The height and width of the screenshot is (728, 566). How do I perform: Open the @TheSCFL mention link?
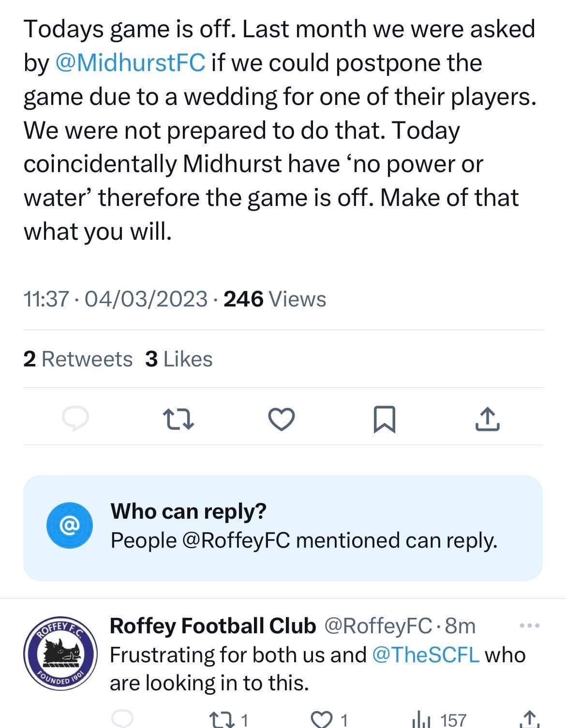click(426, 655)
